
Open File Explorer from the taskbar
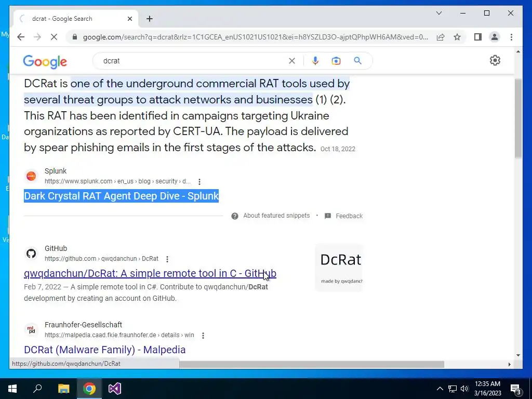63,389
